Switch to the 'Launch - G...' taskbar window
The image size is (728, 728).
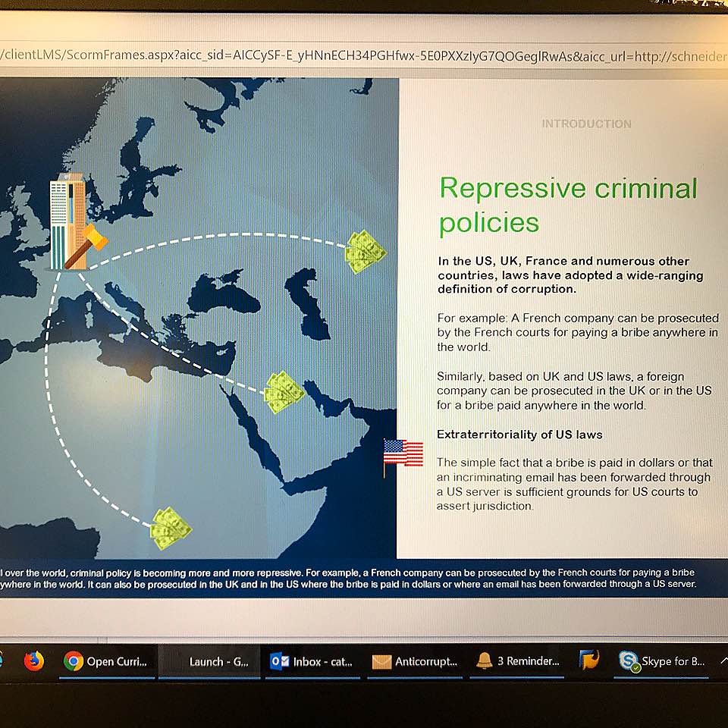click(209, 661)
